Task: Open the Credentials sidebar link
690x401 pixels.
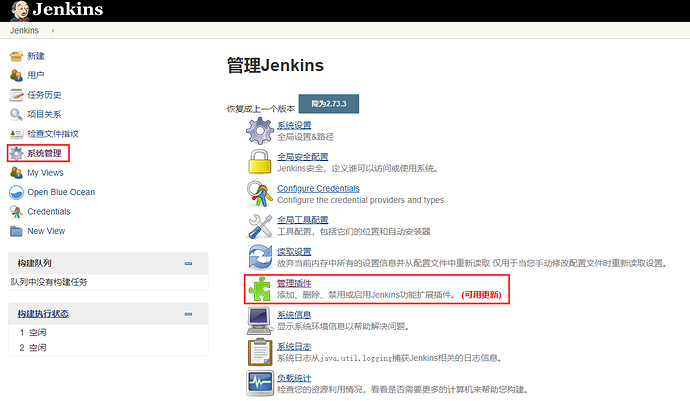Action: [x=49, y=211]
